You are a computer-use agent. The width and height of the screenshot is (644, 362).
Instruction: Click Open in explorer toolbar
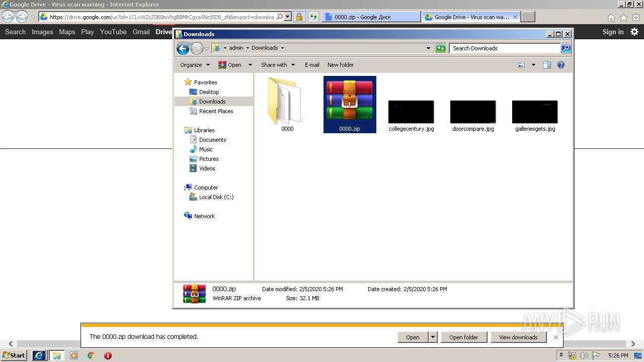(230, 65)
